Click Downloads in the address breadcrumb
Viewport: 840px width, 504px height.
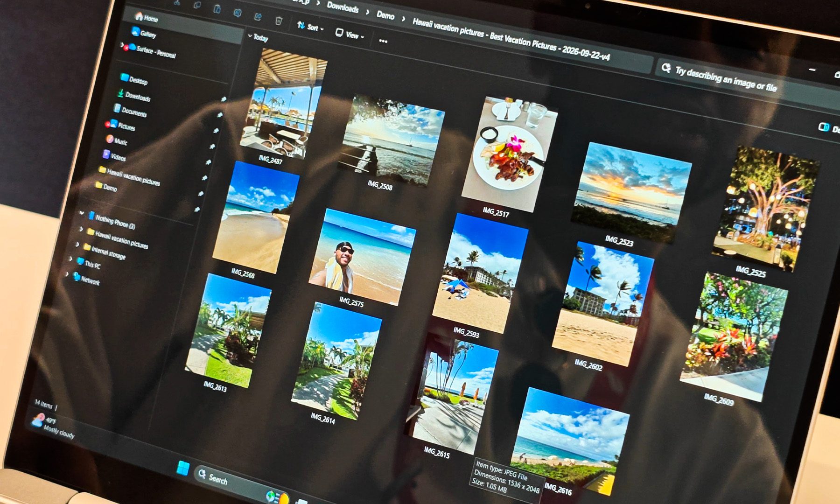[343, 7]
